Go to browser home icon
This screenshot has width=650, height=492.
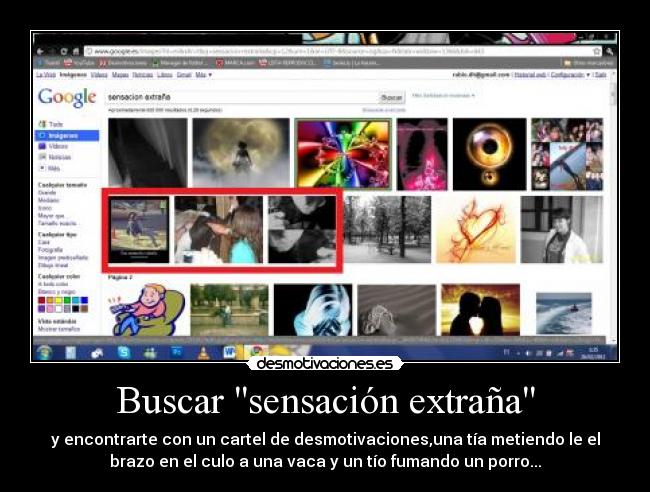[75, 51]
